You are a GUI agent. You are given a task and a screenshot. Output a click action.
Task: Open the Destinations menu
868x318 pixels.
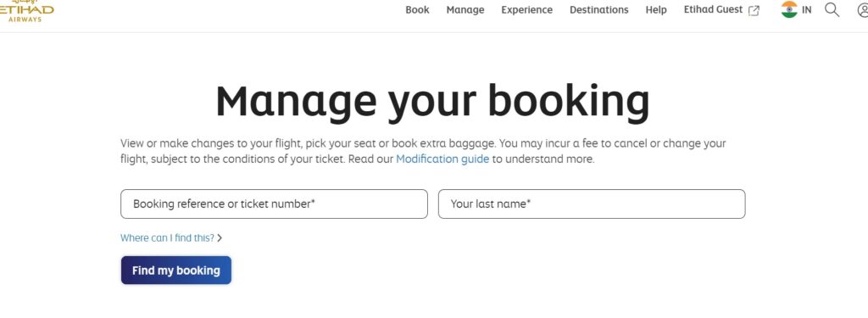pos(599,10)
